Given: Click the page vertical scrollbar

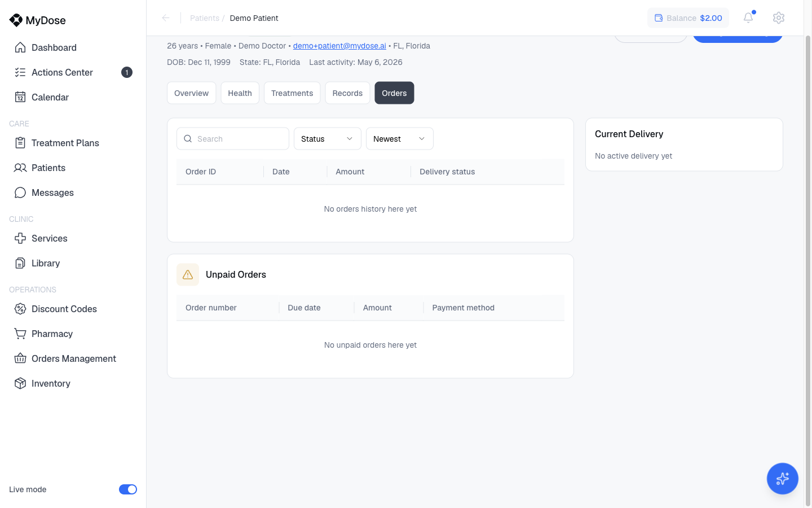Looking at the screenshot, I should pos(807,271).
